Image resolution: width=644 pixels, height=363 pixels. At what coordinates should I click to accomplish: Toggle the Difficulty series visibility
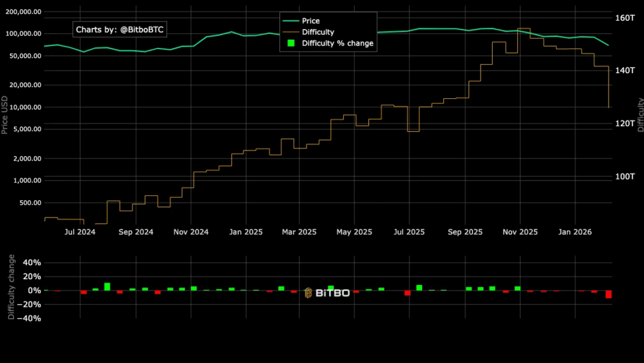[316, 32]
